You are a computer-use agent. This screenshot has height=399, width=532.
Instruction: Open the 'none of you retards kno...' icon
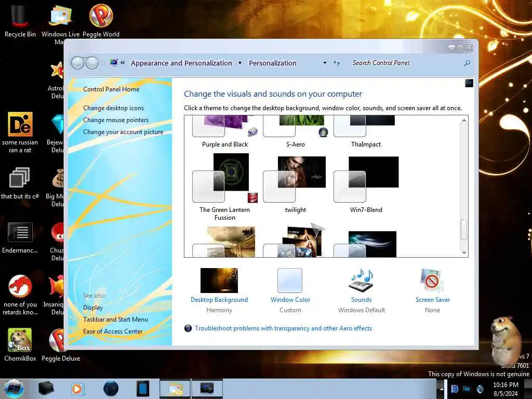(20, 295)
